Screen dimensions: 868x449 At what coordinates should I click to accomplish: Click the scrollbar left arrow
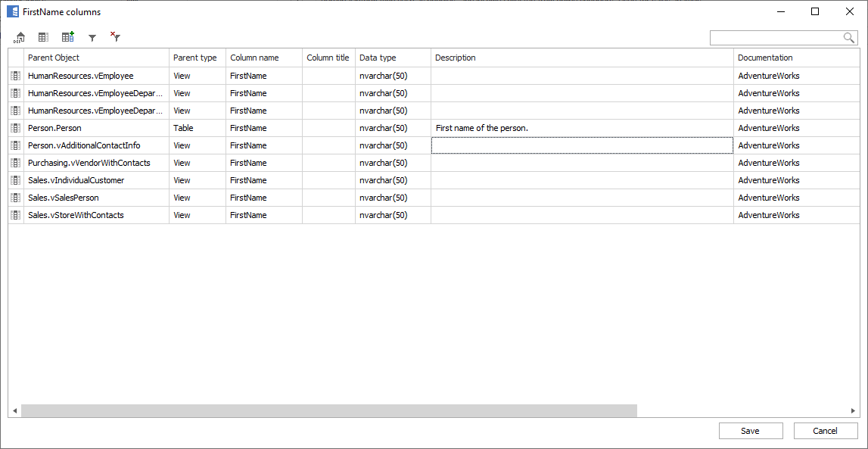click(x=14, y=410)
